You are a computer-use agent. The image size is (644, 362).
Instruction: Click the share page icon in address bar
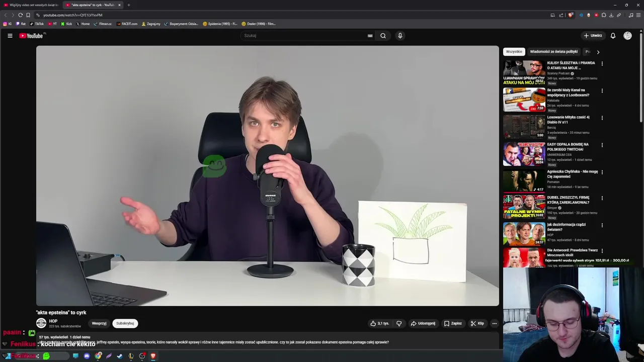561,15
